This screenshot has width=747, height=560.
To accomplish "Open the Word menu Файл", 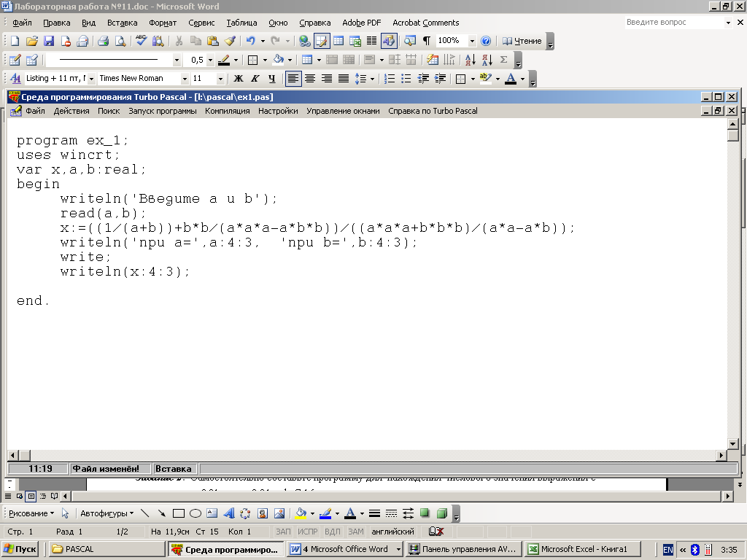I will pyautogui.click(x=22, y=23).
